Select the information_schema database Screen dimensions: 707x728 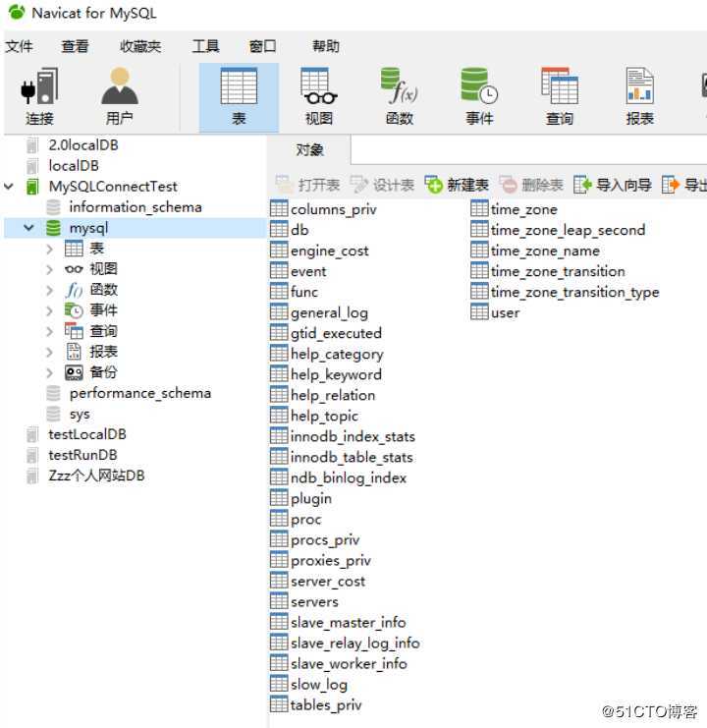pos(136,207)
